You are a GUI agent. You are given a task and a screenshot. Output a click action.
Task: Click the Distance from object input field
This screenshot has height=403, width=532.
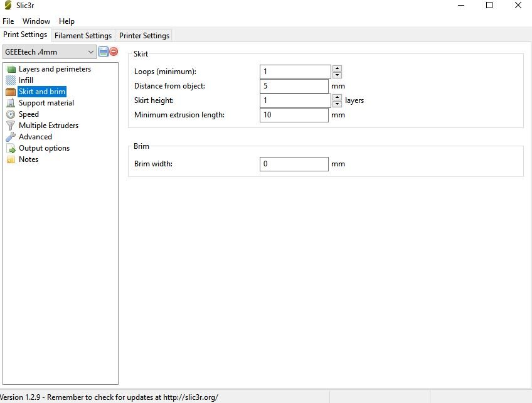294,86
